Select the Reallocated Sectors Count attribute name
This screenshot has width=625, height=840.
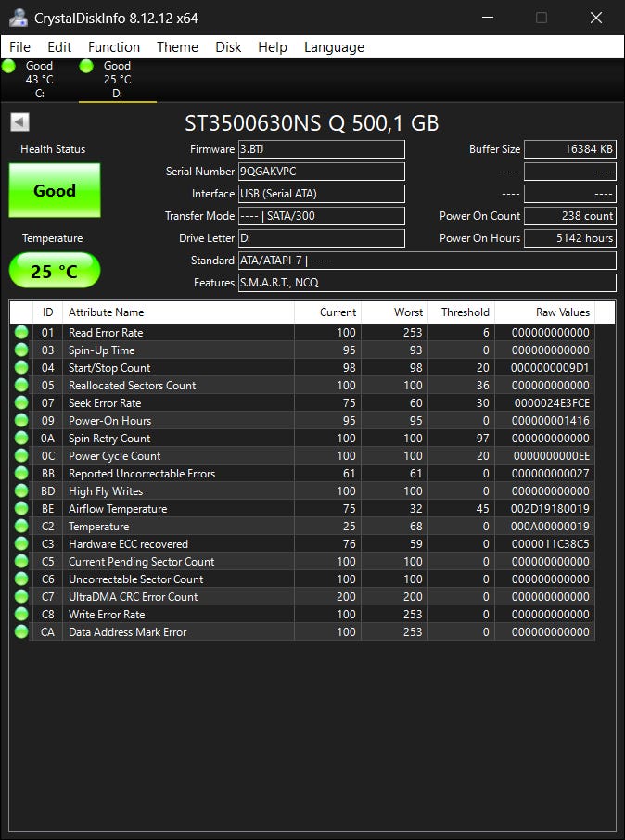132,385
